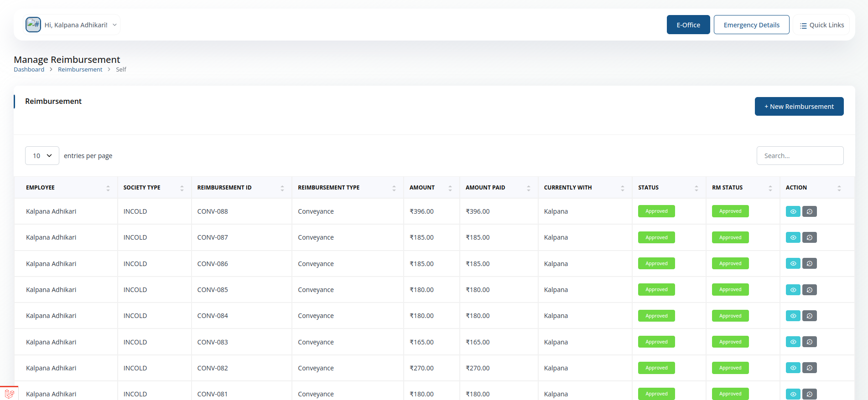This screenshot has width=868, height=400.
Task: Open history for CONV-082 reimbursement
Action: click(x=809, y=368)
